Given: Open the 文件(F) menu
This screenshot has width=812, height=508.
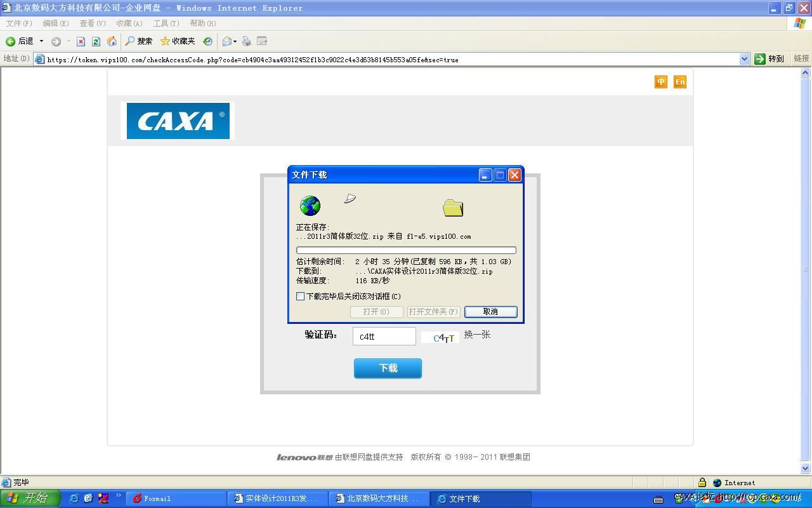Looking at the screenshot, I should [19, 23].
